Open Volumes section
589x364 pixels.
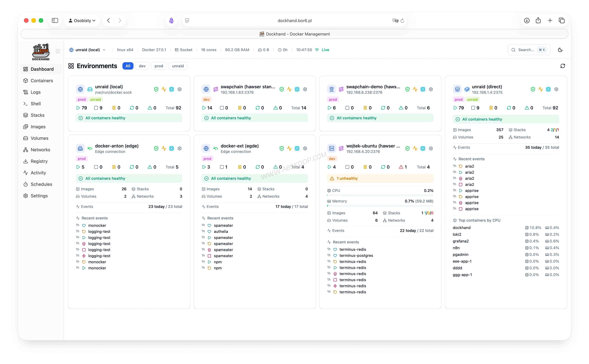(x=41, y=138)
